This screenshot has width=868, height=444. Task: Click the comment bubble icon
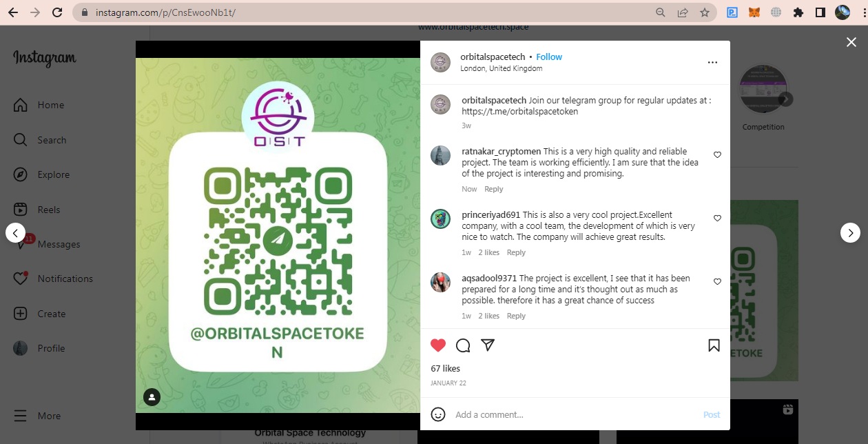click(463, 345)
